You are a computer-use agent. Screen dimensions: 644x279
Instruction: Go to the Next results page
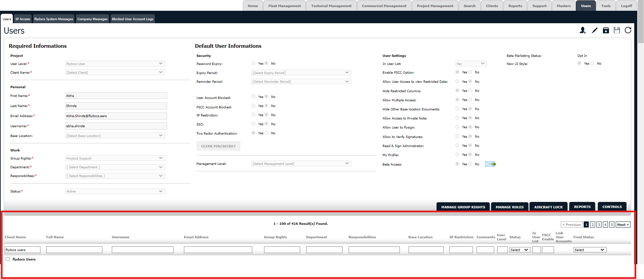point(623,224)
